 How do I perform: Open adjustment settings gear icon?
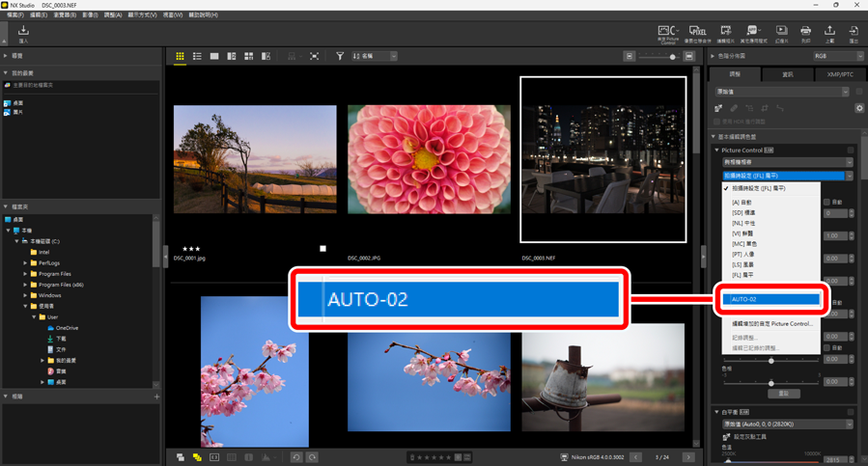click(859, 108)
